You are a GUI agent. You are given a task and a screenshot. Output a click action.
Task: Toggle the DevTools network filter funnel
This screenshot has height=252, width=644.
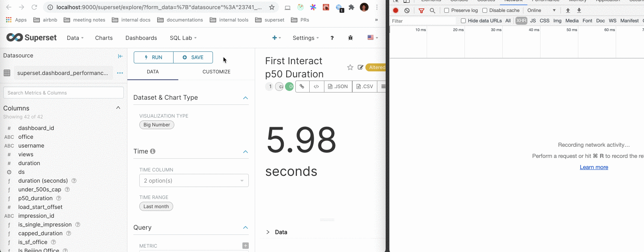(422, 10)
